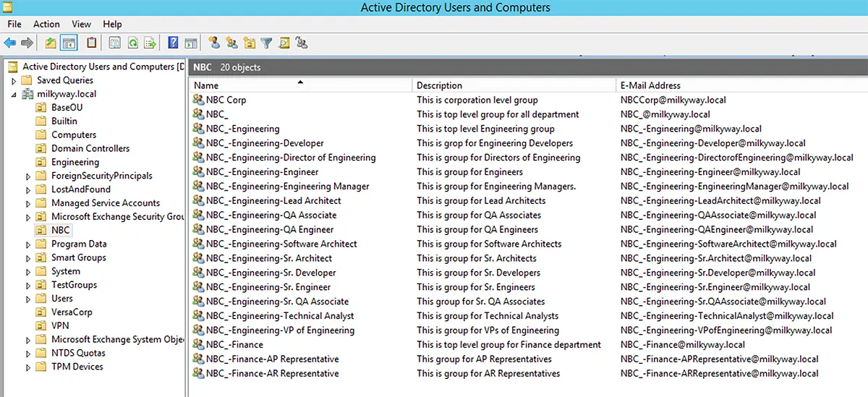The width and height of the screenshot is (868, 397).
Task: Expand the Smart Groups node
Action: (x=27, y=257)
